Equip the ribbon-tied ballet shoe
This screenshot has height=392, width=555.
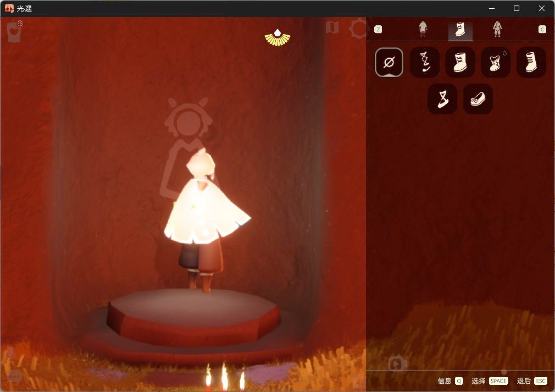click(x=442, y=99)
